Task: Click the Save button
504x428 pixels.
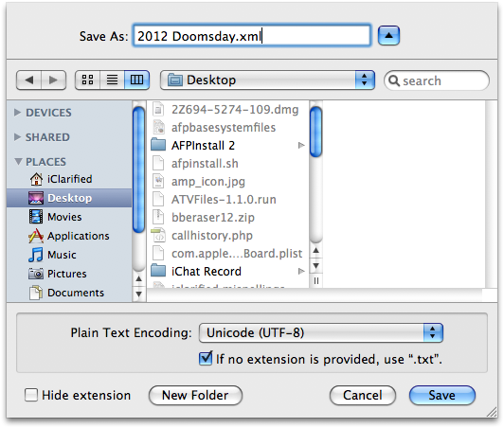Action: click(x=442, y=395)
